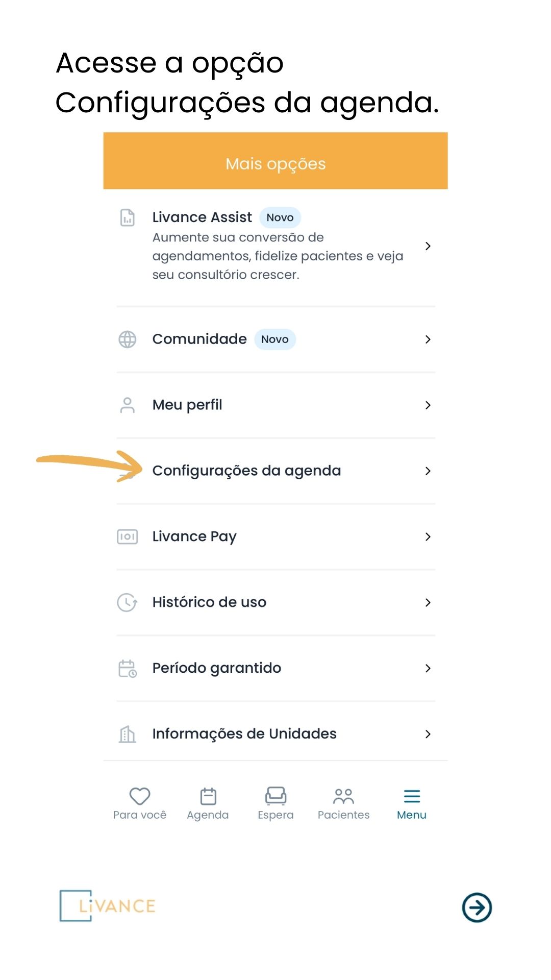Click the Histórico de uso clock icon
This screenshot has height=980, width=551.
pos(127,603)
